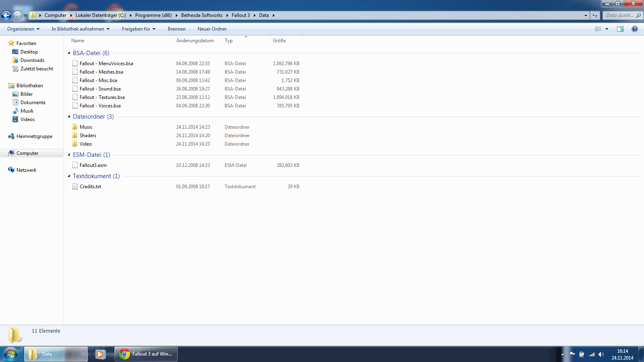Screen dimensions: 644x362
Task: Toggle the preview pane icon
Action: click(x=620, y=29)
